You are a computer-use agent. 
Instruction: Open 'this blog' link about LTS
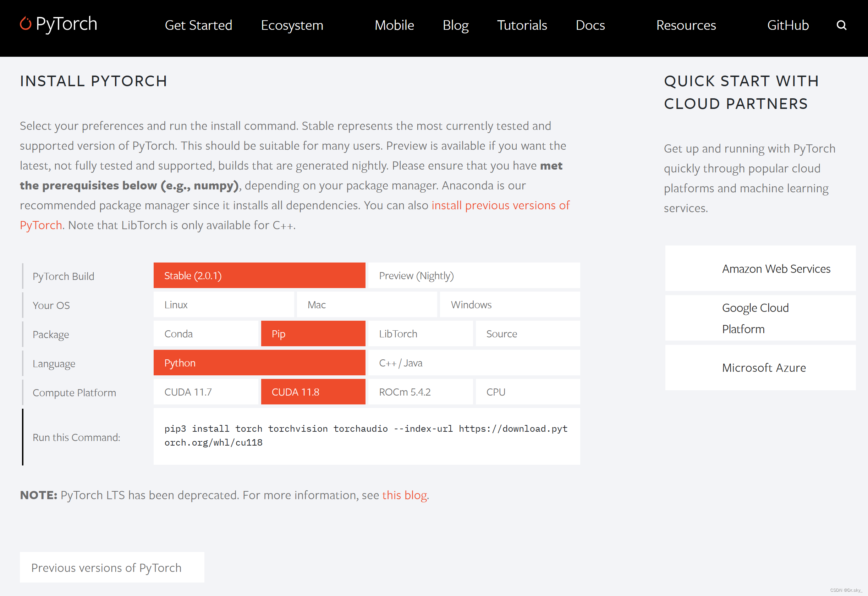pyautogui.click(x=404, y=495)
